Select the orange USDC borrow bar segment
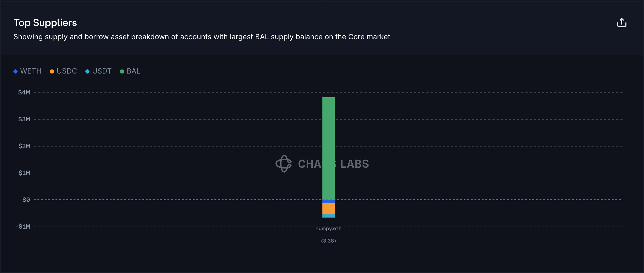The width and height of the screenshot is (644, 273). click(x=328, y=208)
